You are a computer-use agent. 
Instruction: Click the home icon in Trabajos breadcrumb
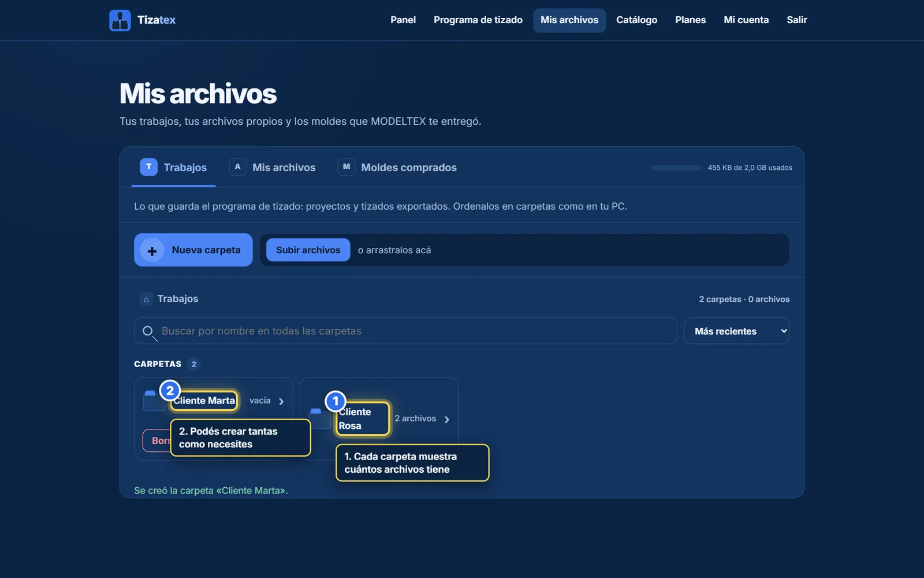[x=146, y=299]
